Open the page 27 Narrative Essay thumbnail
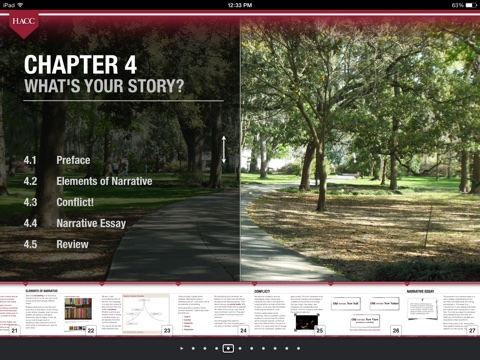The width and height of the screenshot is (480, 360). coord(441,312)
